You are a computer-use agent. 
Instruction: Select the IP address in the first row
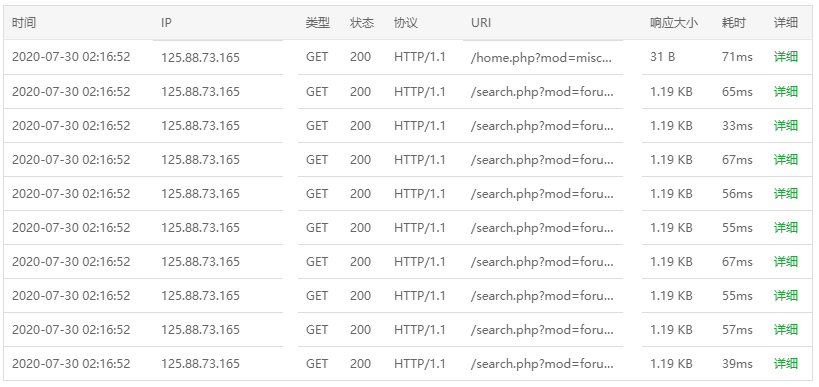coord(200,57)
